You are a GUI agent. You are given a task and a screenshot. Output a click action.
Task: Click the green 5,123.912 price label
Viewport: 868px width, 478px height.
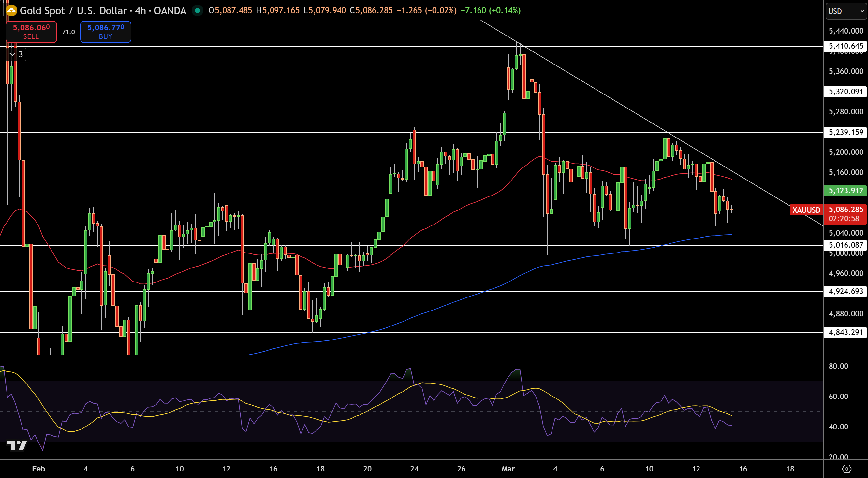pos(846,191)
